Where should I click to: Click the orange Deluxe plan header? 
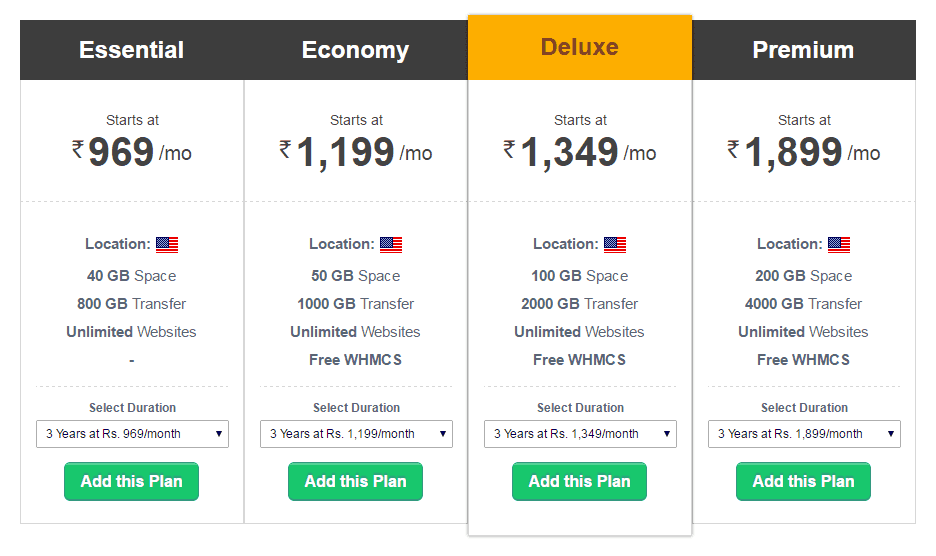point(580,47)
